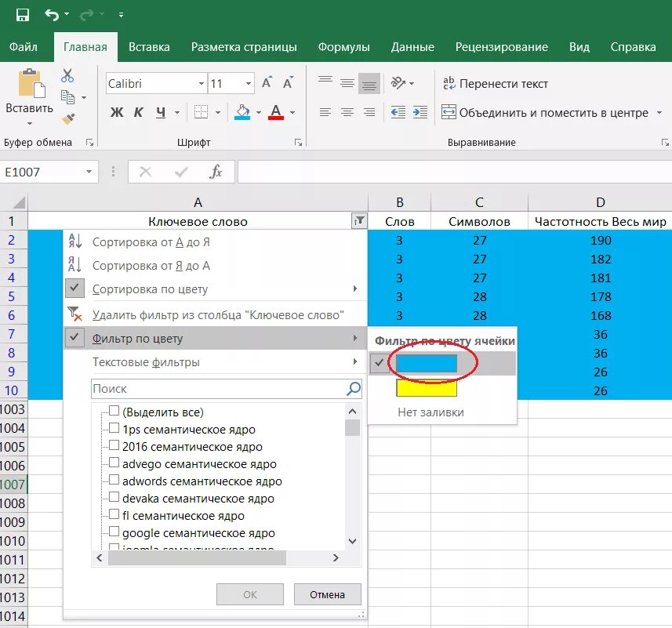The width and height of the screenshot is (672, 628).
Task: Click the filter button in Ключевое слово header
Action: click(358, 221)
